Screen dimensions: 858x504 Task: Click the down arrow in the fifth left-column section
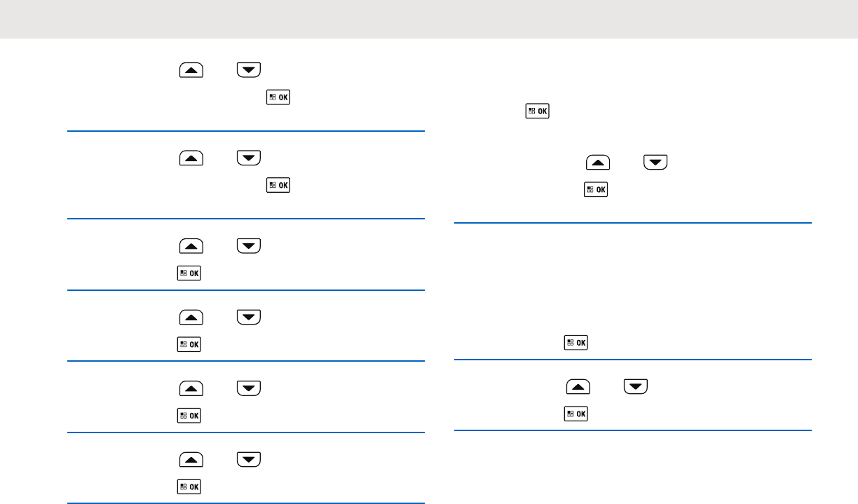click(x=249, y=388)
